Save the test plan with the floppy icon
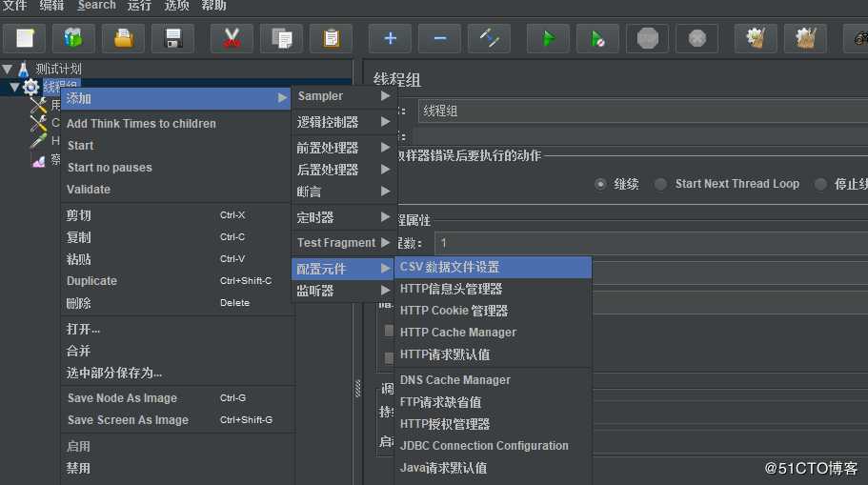This screenshot has width=868, height=485. pyautogui.click(x=173, y=39)
